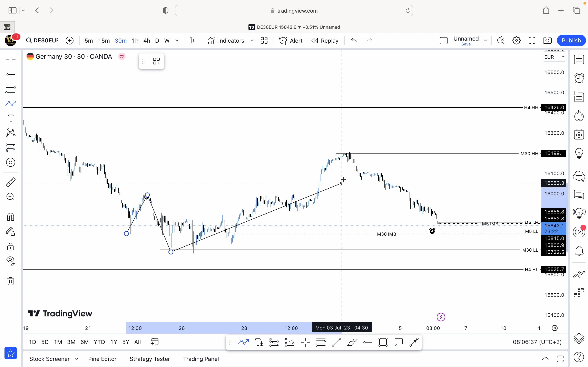Viewport: 588px width, 367px height.
Task: Take a chart snapshot with the camera icon
Action: [x=547, y=40]
